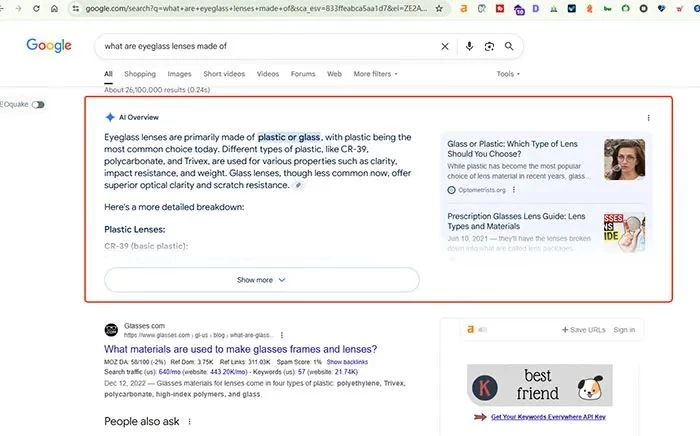Switch to the Shopping tab
The image size is (700, 436).
point(140,74)
